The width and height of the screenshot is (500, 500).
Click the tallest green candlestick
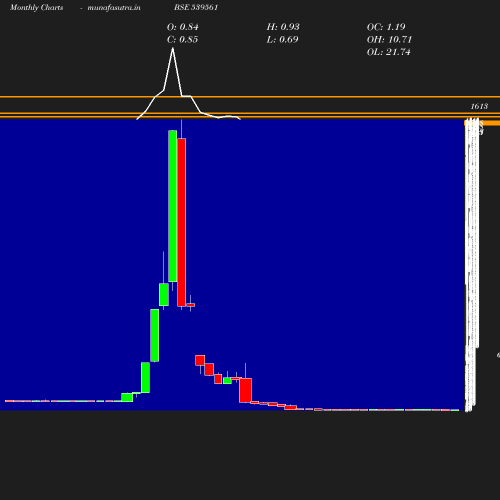pyautogui.click(x=173, y=206)
